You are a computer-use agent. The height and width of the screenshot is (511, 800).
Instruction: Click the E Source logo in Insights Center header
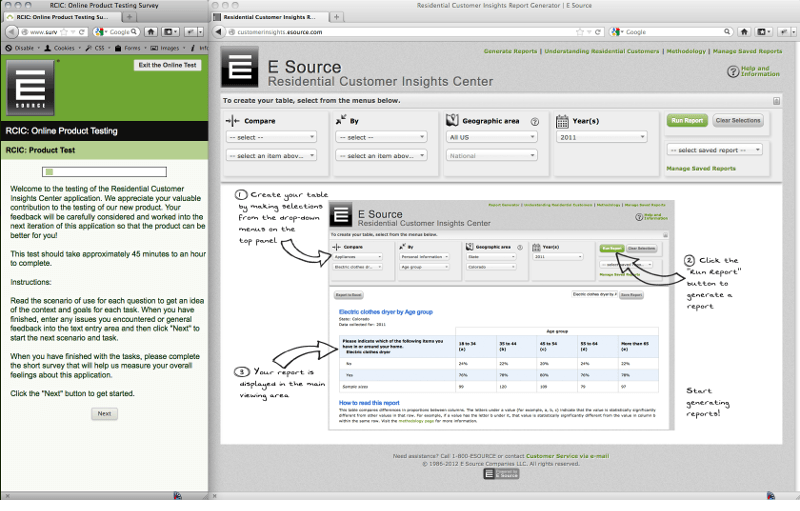coord(240,67)
